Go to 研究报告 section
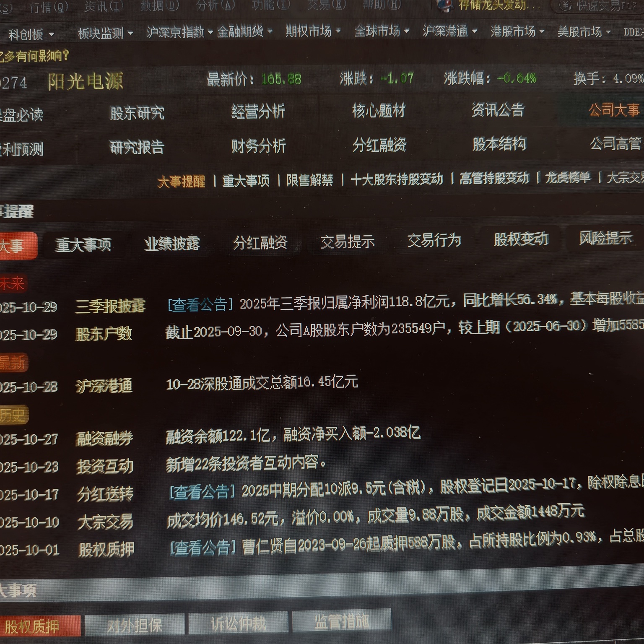 (x=137, y=147)
